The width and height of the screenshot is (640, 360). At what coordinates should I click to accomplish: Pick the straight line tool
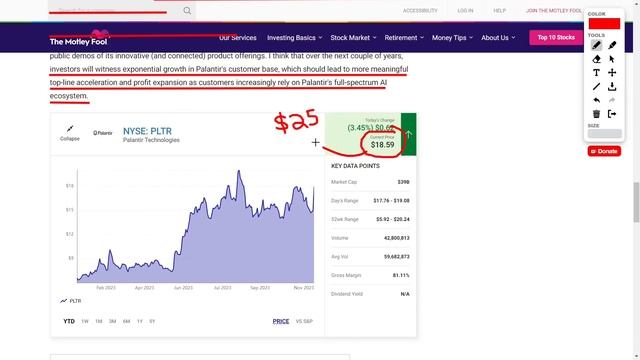(x=596, y=87)
